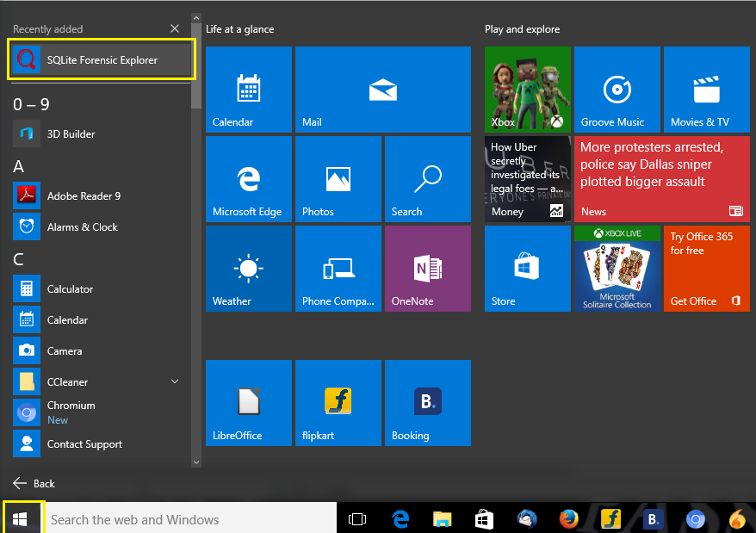Screen dimensions: 756x533
Task: Open Task View on the taskbar
Action: coord(357,519)
